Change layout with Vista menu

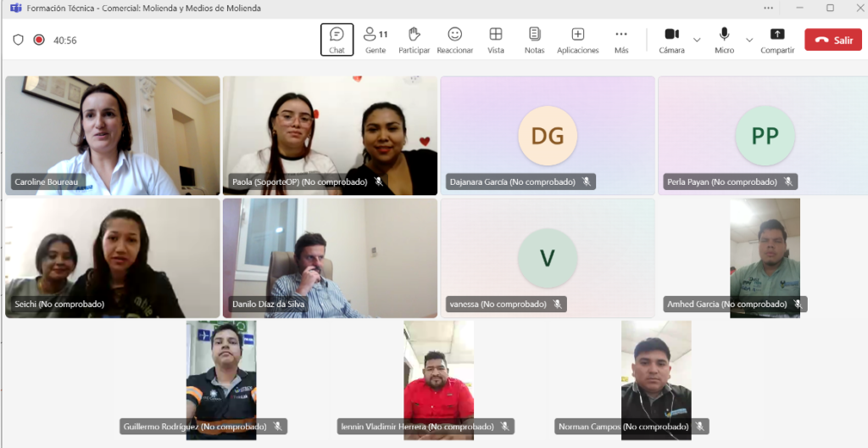coord(496,39)
